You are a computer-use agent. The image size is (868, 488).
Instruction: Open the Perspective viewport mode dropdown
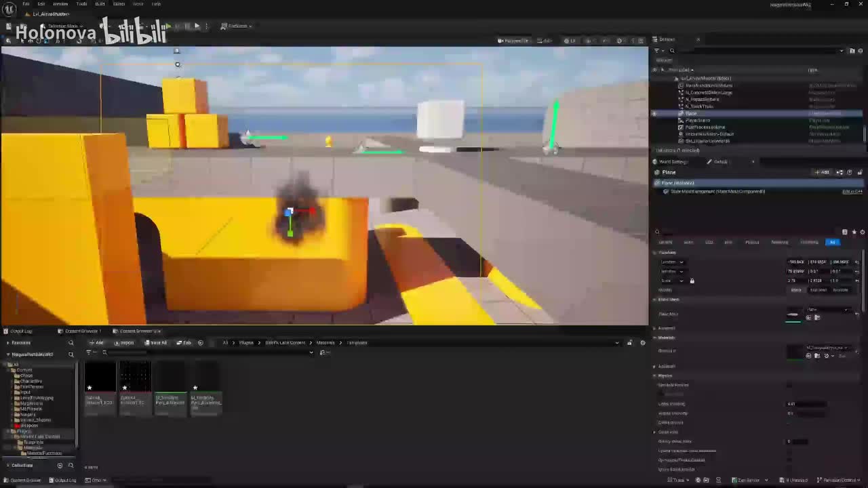coord(513,41)
